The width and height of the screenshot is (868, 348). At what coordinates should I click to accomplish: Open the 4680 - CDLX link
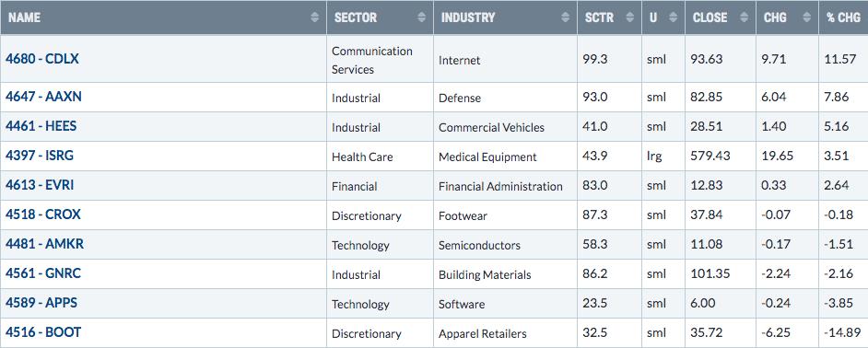coord(42,59)
